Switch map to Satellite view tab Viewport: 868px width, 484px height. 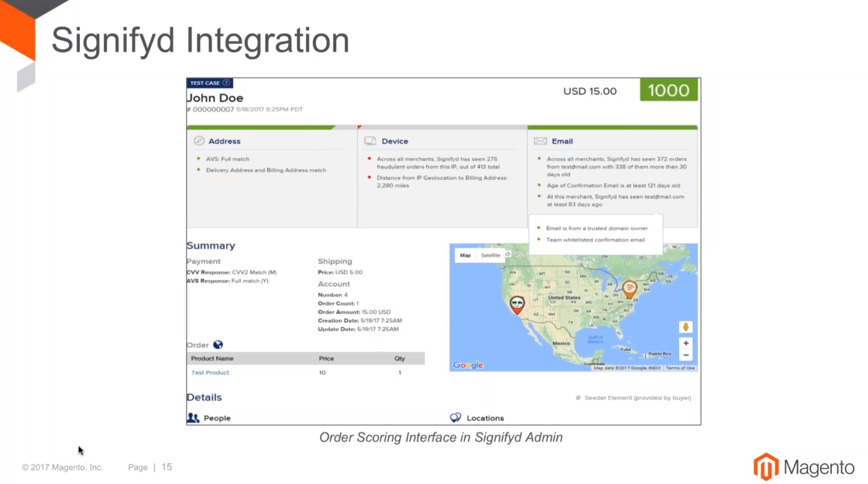pyautogui.click(x=490, y=255)
